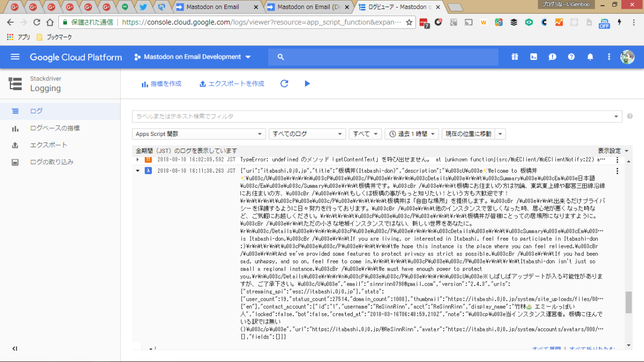Click the log list vertical scrollbar
644x362 pixels.
point(628,301)
